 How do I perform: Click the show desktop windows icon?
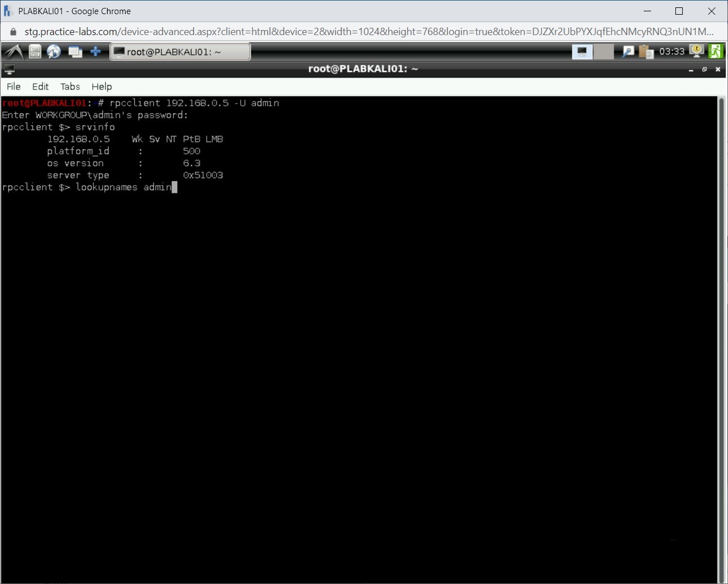(x=75, y=52)
